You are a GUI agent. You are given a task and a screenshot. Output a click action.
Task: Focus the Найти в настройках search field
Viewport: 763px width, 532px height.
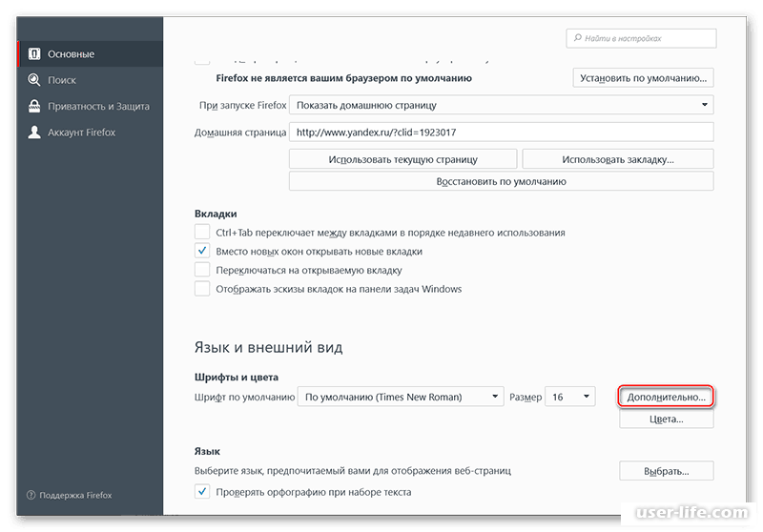click(641, 38)
